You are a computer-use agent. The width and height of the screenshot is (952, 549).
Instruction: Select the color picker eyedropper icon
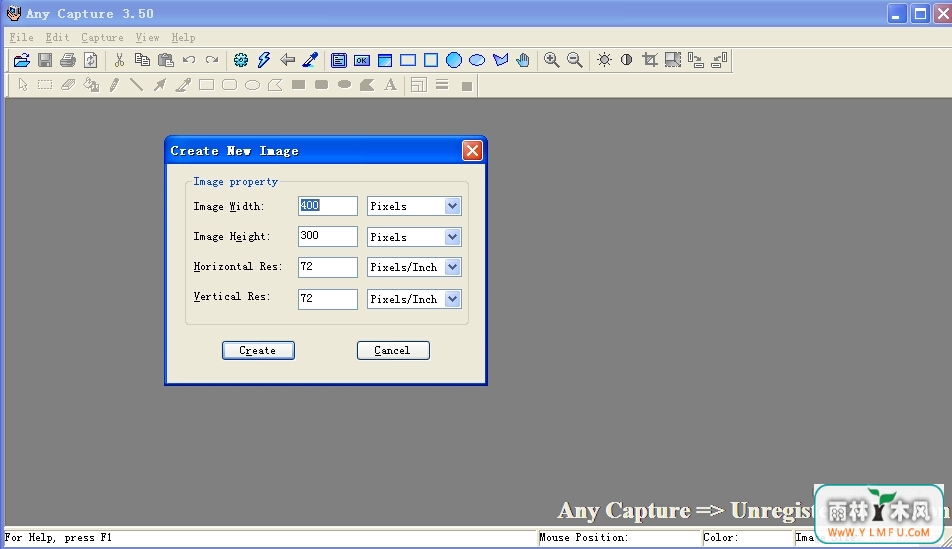pyautogui.click(x=310, y=60)
